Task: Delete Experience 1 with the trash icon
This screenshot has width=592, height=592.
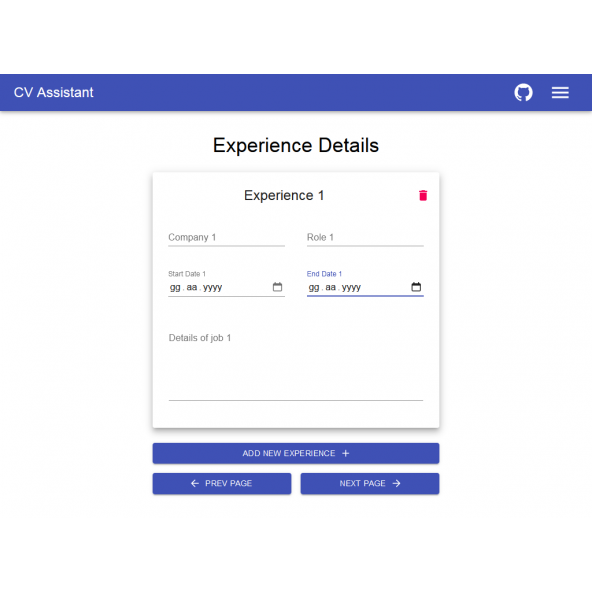Action: (x=423, y=196)
